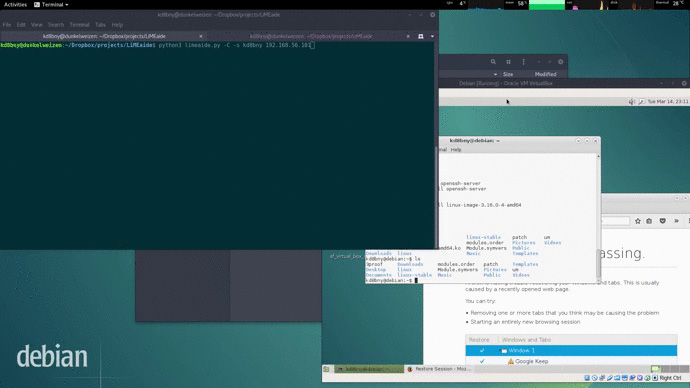Toggle the restore checkmark for Google Keep
Screen dimensions: 690x388
click(482, 361)
